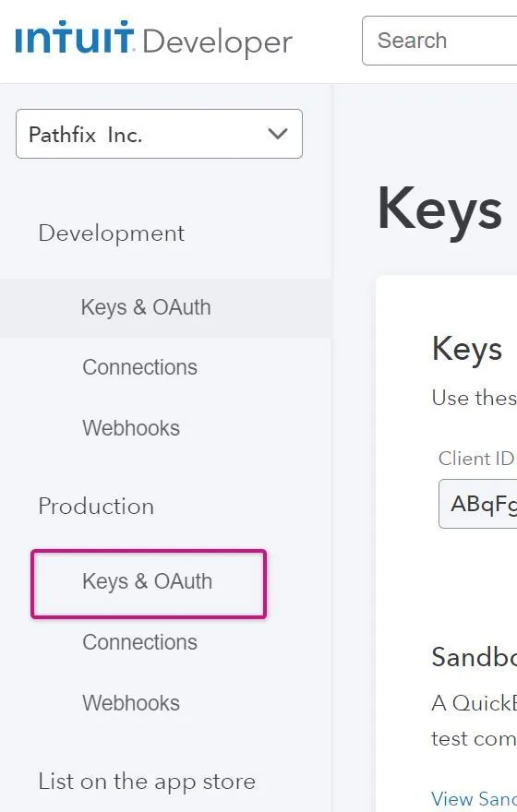Viewport: 517px width, 812px height.
Task: Follow the View Sandbox link
Action: point(474,798)
